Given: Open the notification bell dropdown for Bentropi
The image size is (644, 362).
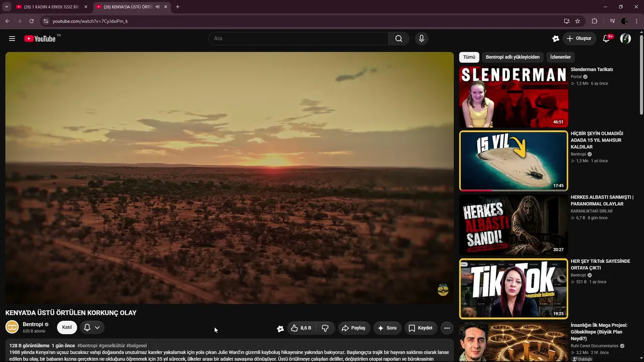Looking at the screenshot, I should click(92, 327).
